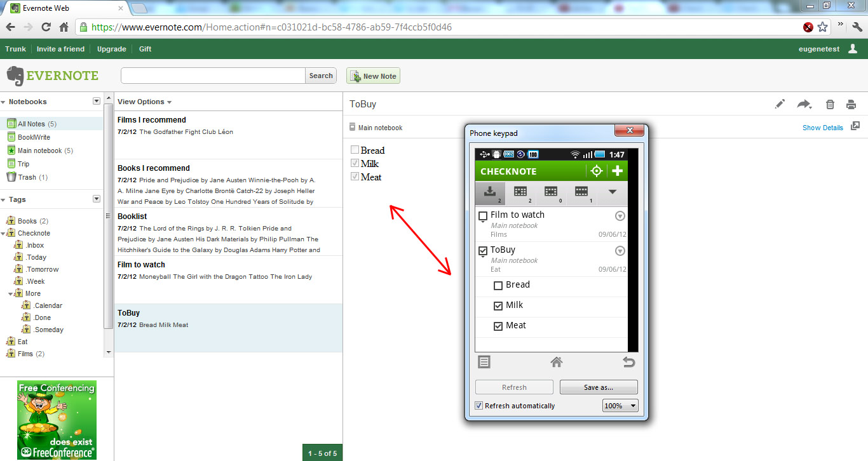Image resolution: width=868 pixels, height=461 pixels.
Task: Edit the ToBuy note with pencil icon
Action: click(x=780, y=104)
